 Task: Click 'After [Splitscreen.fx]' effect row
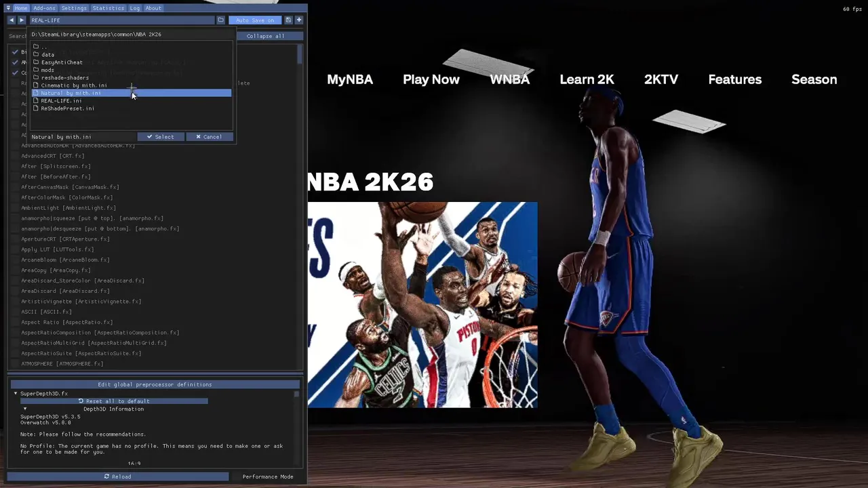pos(56,166)
